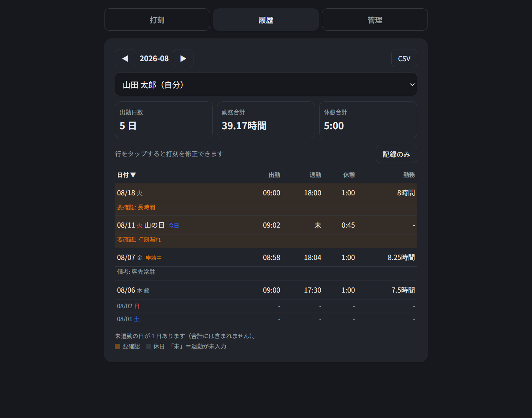Open the 08/18 attendance row

(x=266, y=193)
